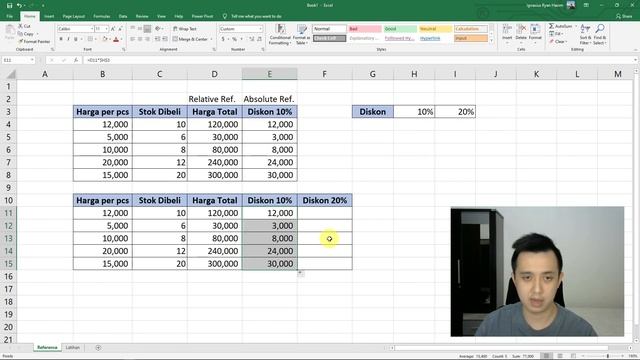
Task: Open the number format dropdown showing Custom
Action: pyautogui.click(x=260, y=29)
